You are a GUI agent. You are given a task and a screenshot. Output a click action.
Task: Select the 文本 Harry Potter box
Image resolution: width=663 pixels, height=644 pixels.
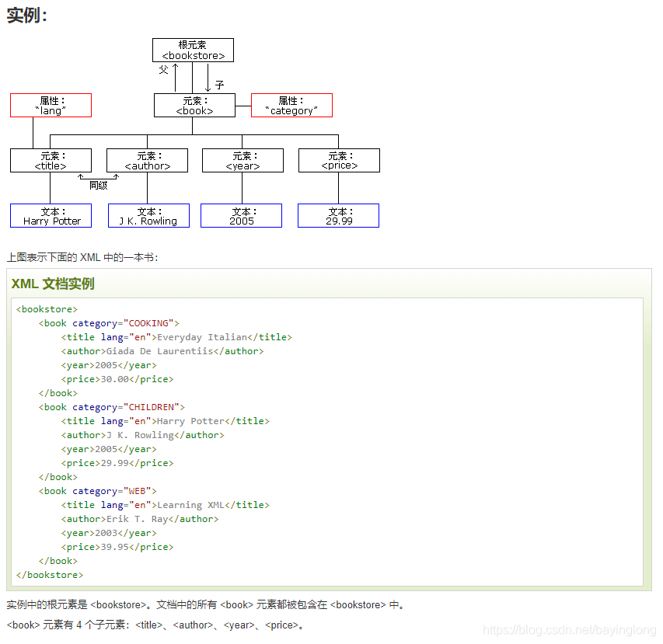tap(50, 215)
